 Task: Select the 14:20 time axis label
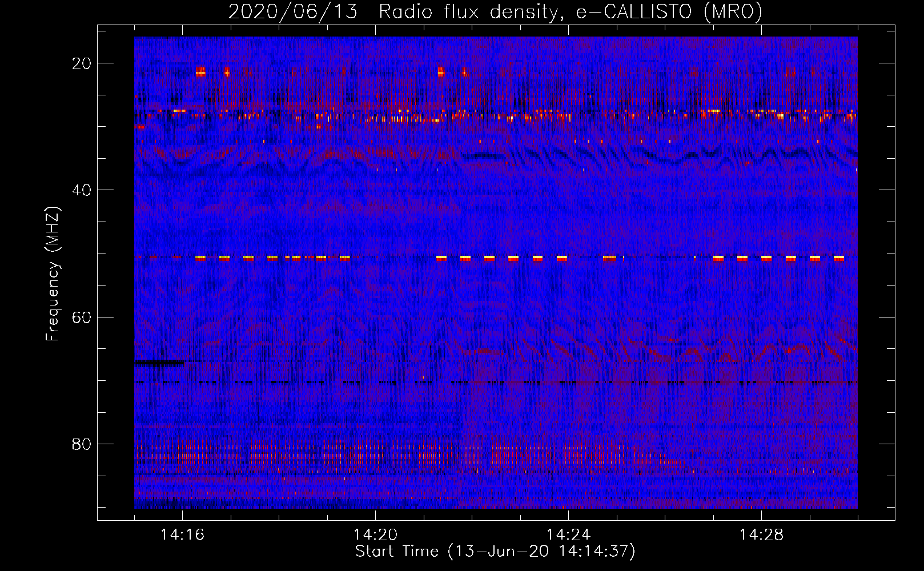click(375, 535)
